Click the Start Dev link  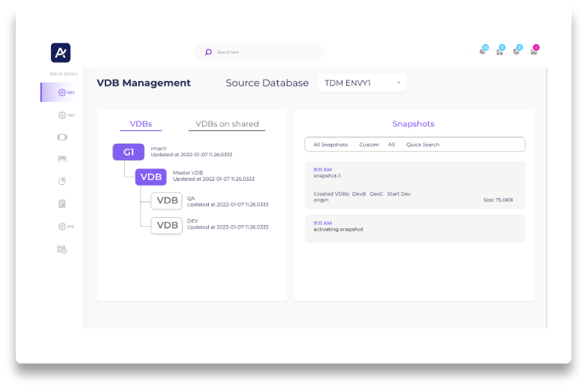pyautogui.click(x=399, y=194)
